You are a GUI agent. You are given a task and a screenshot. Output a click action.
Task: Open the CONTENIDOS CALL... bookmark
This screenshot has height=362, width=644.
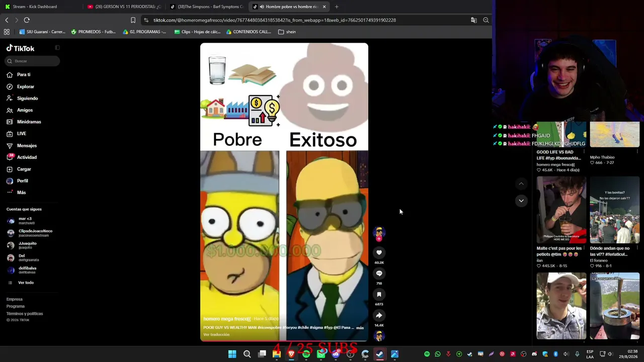[x=249, y=32]
